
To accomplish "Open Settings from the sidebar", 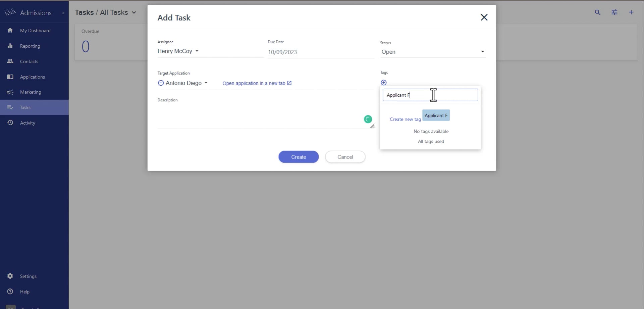I will point(10,276).
